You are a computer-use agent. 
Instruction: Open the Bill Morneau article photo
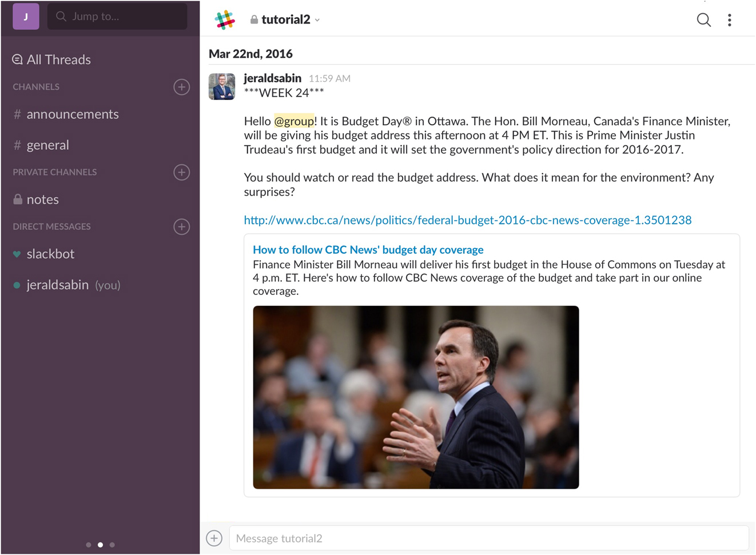coord(416,397)
